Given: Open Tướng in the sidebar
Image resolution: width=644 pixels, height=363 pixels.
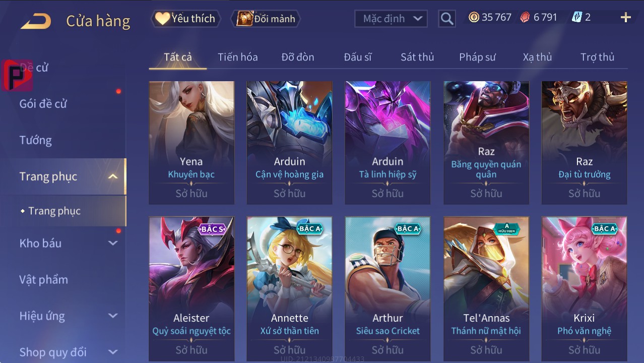Looking at the screenshot, I should pyautogui.click(x=36, y=140).
